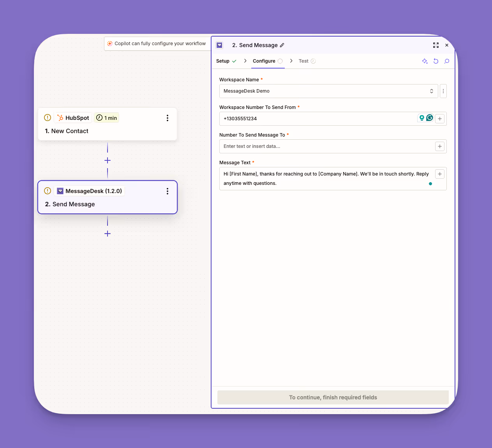This screenshot has height=448, width=492.
Task: Insert data into Message Text via plus
Action: [x=440, y=174]
